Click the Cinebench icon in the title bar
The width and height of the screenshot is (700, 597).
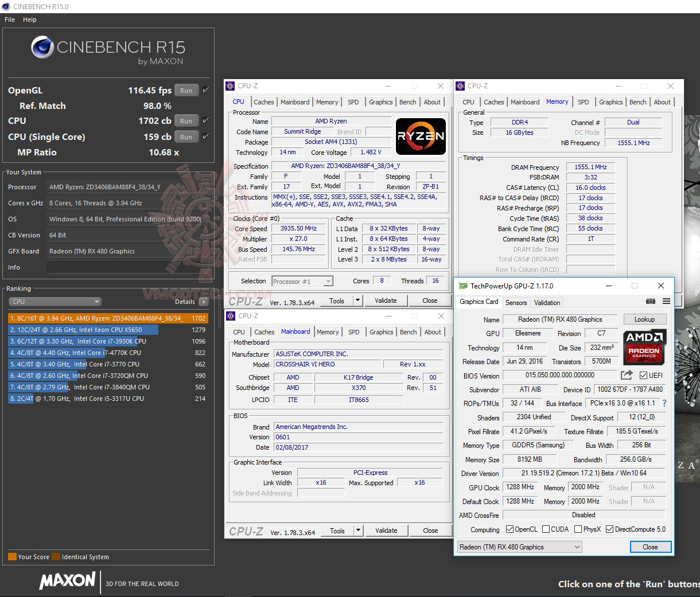(6, 6)
